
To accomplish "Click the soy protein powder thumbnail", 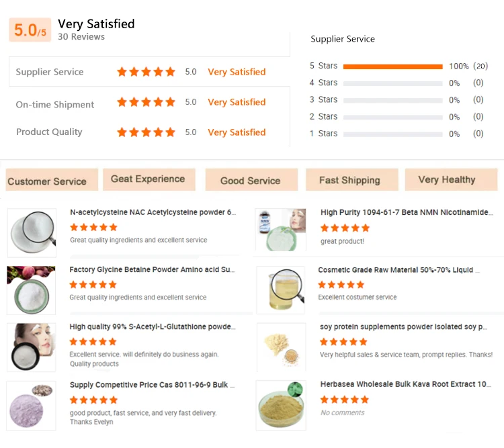I will pyautogui.click(x=281, y=347).
